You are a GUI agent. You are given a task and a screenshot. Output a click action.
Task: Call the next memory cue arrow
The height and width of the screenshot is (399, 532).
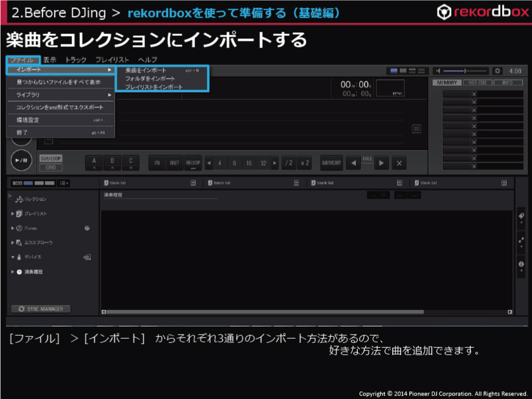coord(381,163)
